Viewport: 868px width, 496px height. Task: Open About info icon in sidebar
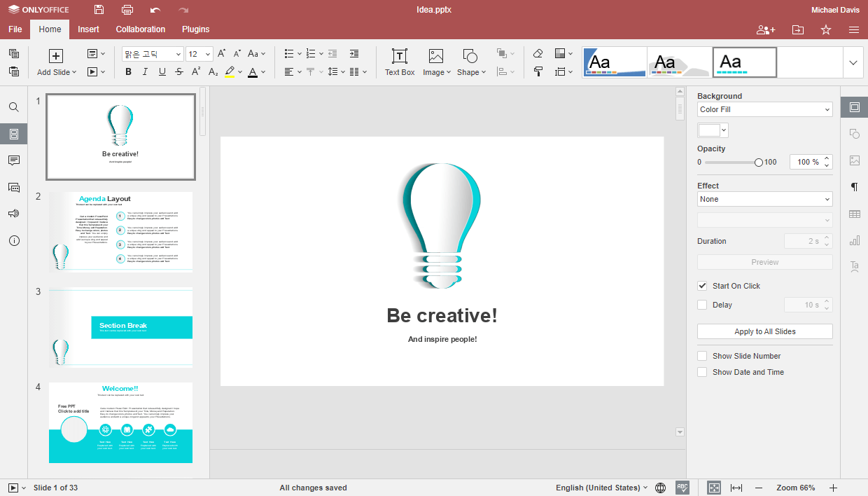[x=13, y=240]
